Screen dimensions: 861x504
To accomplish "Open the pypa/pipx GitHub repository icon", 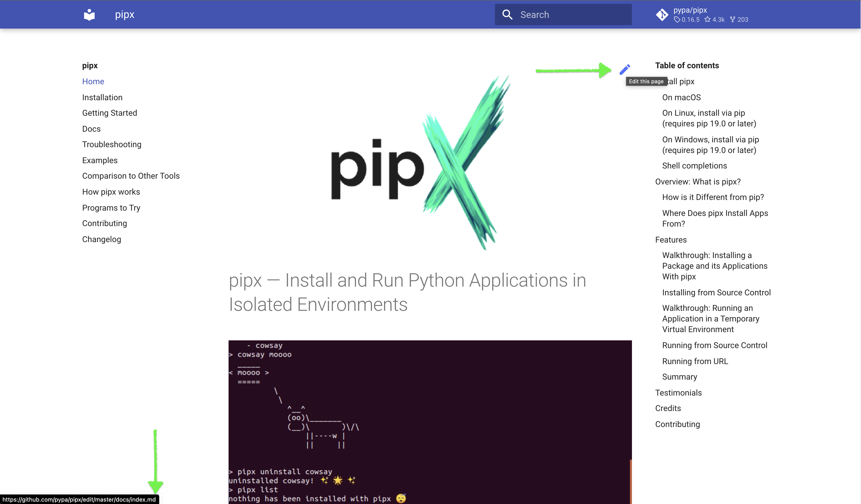I will tap(662, 15).
